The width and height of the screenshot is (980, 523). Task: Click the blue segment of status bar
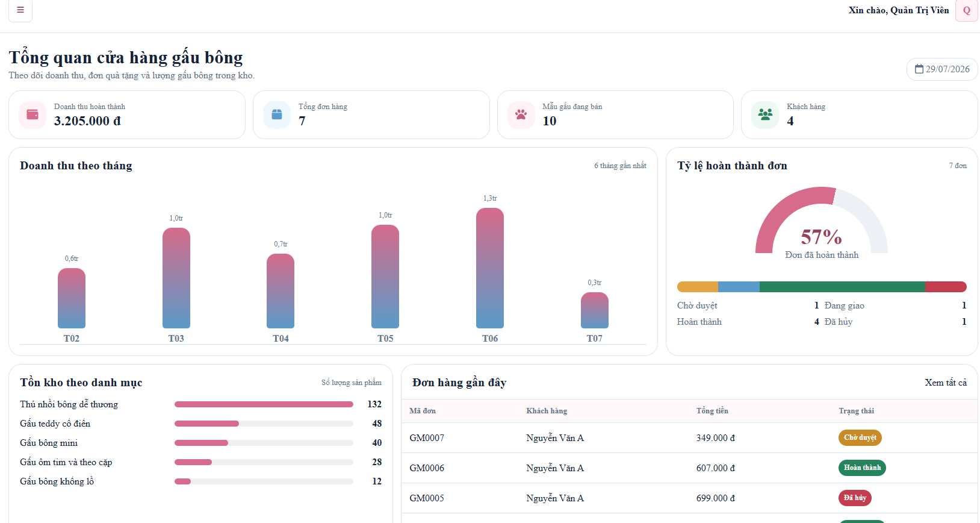pos(739,287)
